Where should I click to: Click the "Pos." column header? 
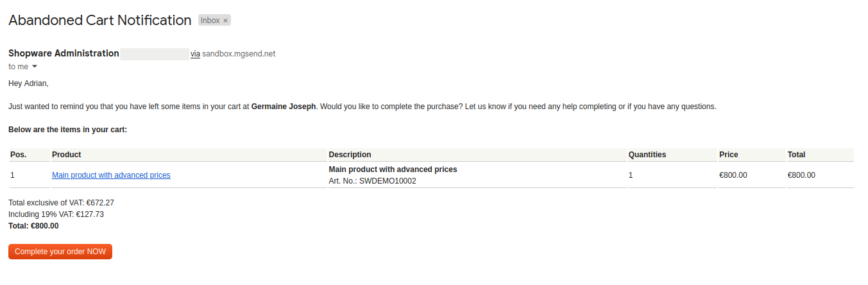[x=18, y=155]
